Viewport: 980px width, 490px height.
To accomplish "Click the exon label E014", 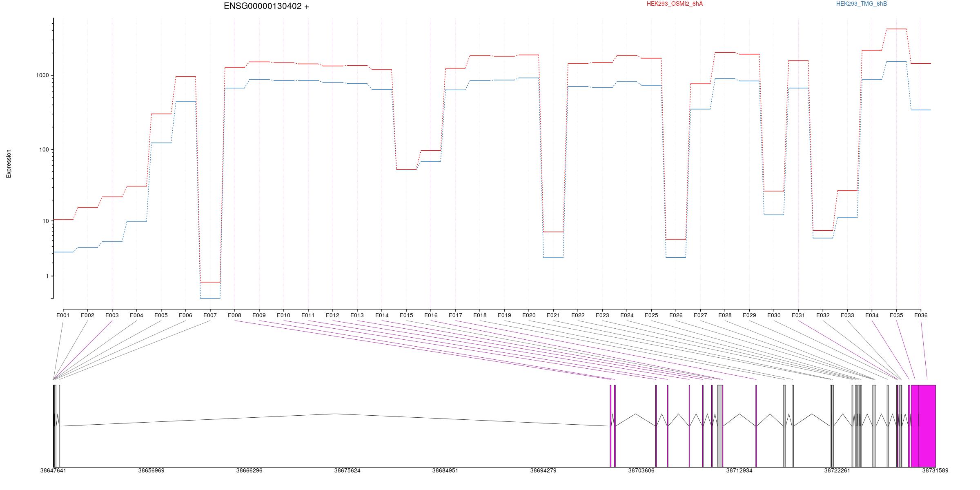I will [382, 315].
